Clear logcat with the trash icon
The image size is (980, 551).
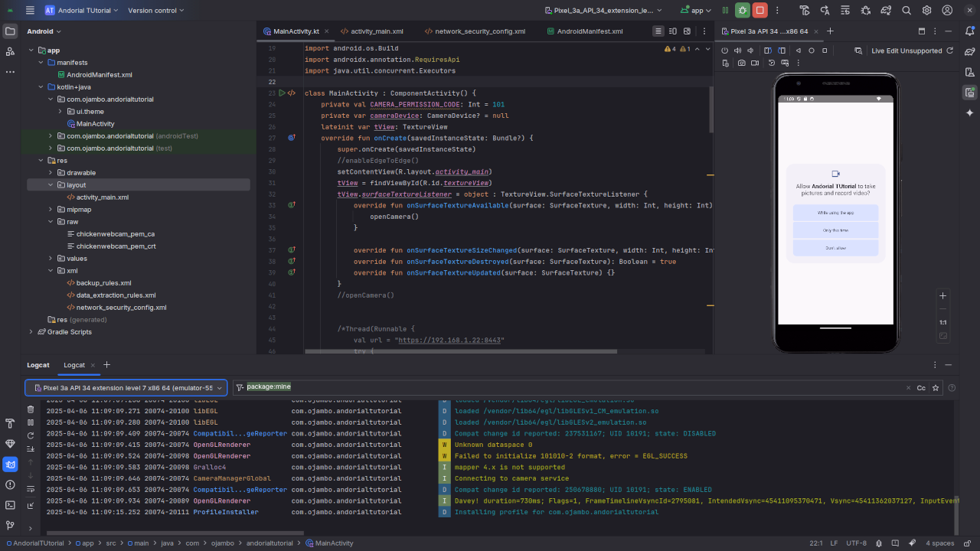click(x=31, y=409)
